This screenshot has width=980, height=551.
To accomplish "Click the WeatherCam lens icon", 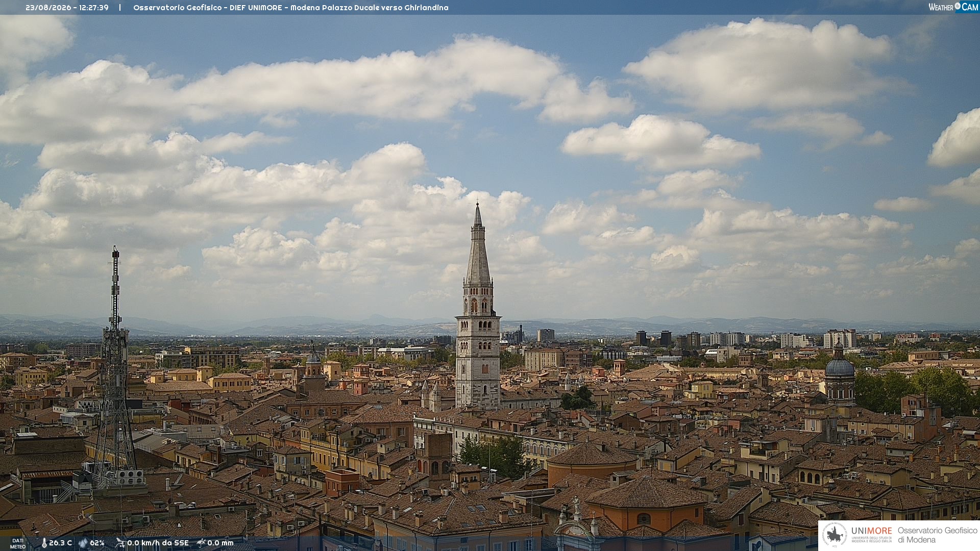I will 958,7.
